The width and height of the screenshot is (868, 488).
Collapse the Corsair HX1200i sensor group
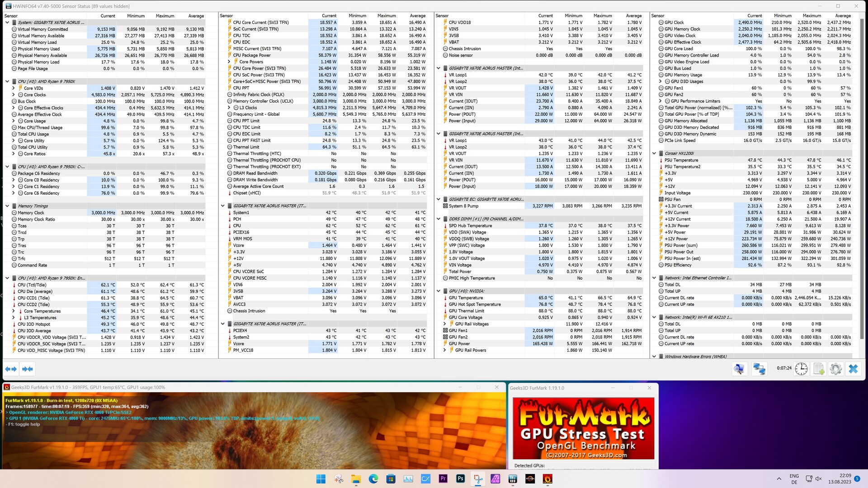tap(654, 154)
